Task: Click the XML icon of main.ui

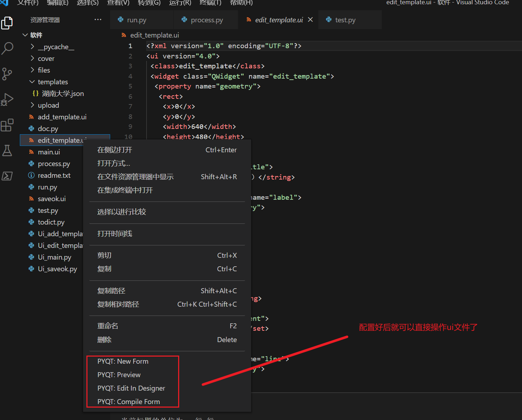Action: pos(32,152)
